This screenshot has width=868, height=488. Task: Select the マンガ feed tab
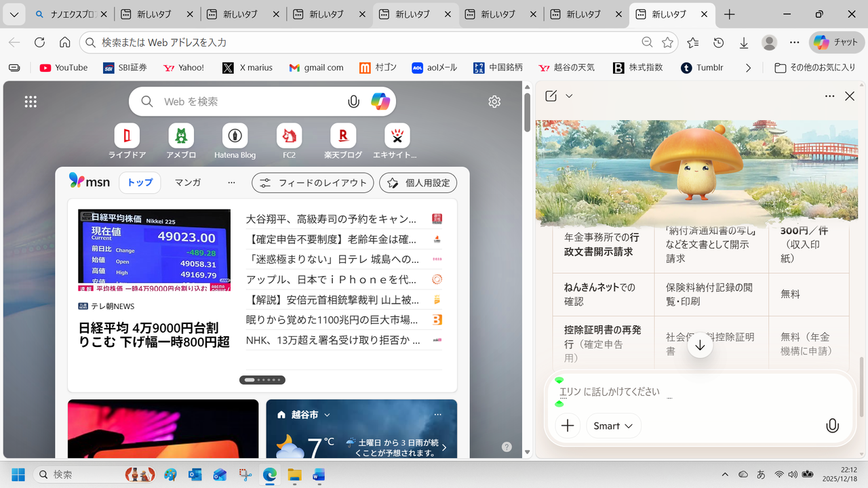tap(188, 182)
